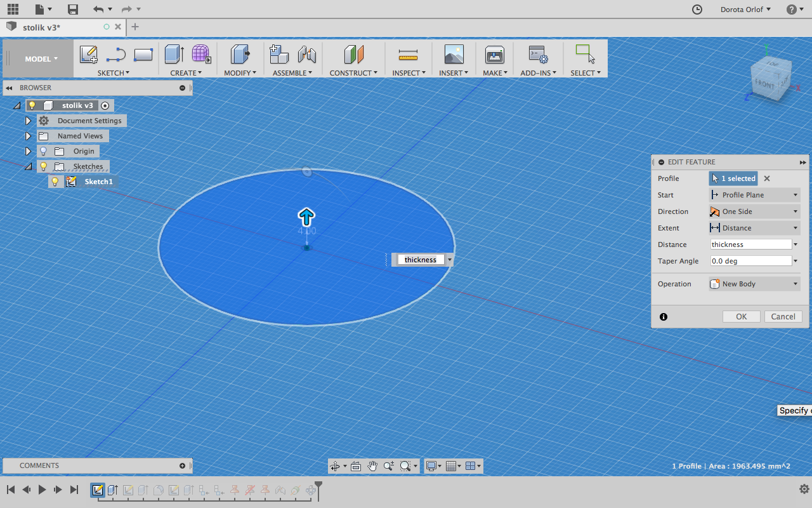Click the Insert image icon
This screenshot has width=812, height=508.
[454, 55]
